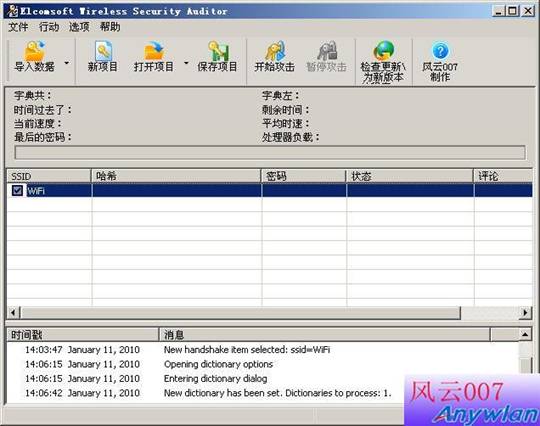Select log entry 'Entering dictionary dialog'
The height and width of the screenshot is (426, 540).
click(216, 378)
